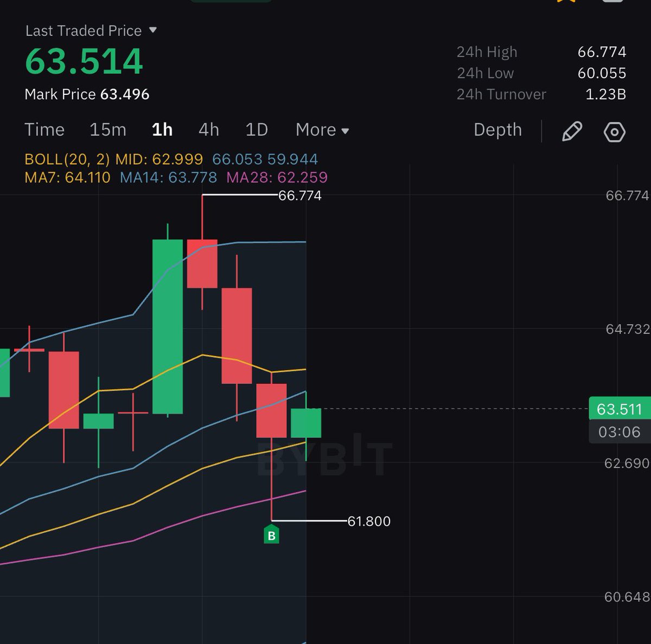Viewport: 651px width, 644px height.
Task: Expand the More timeframes dropdown
Action: coord(322,130)
